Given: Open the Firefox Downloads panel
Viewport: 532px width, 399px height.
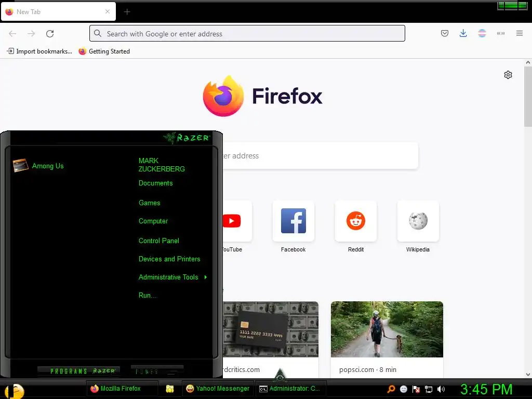Looking at the screenshot, I should coord(463,33).
